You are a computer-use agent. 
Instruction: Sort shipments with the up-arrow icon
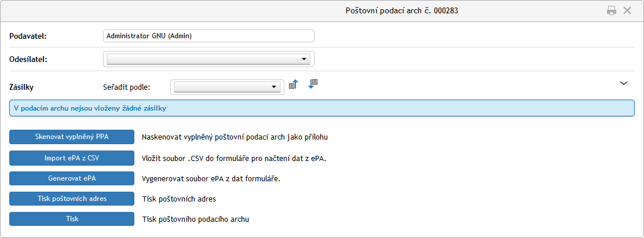pyautogui.click(x=293, y=85)
